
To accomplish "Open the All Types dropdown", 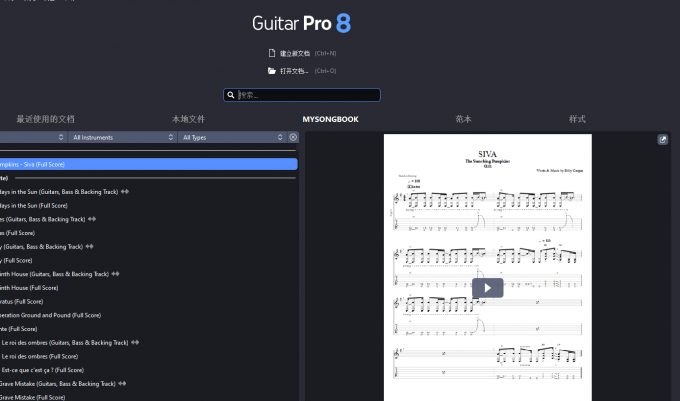I will [232, 137].
